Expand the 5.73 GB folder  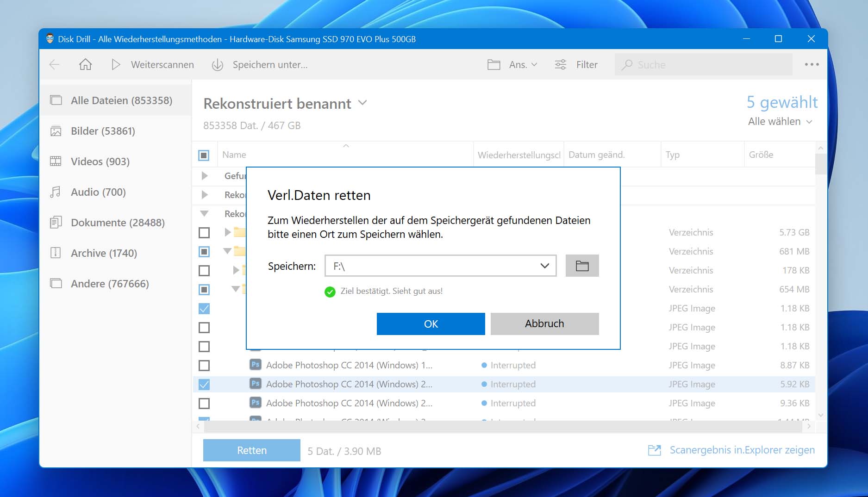click(227, 232)
